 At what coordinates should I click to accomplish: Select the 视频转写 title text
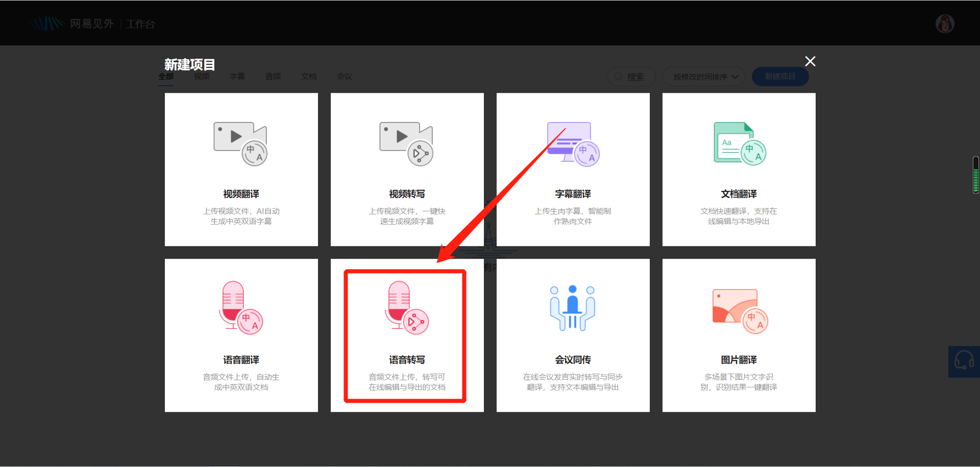tap(407, 194)
